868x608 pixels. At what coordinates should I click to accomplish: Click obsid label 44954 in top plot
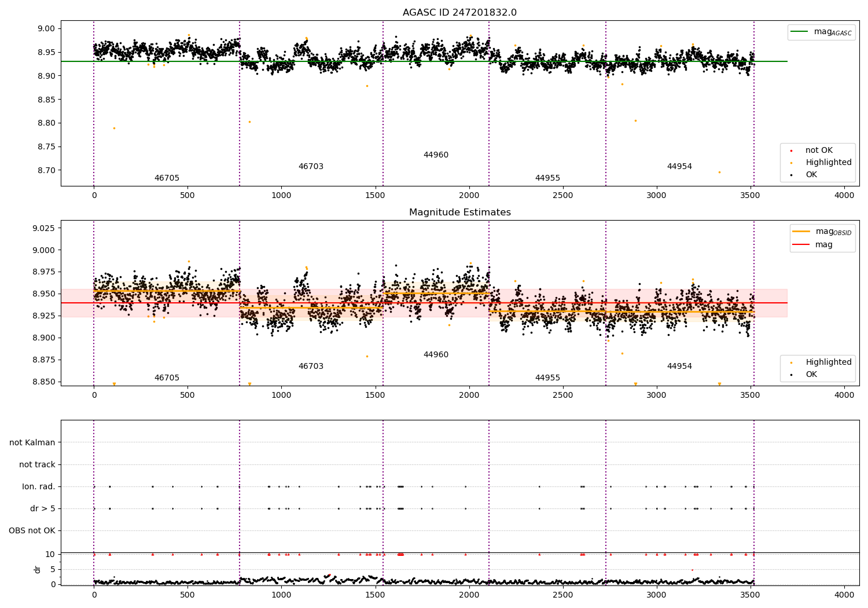679,167
